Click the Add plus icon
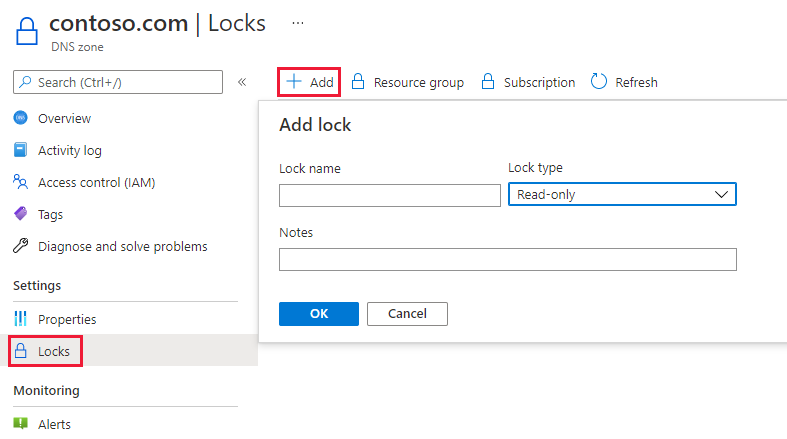 pyautogui.click(x=294, y=82)
